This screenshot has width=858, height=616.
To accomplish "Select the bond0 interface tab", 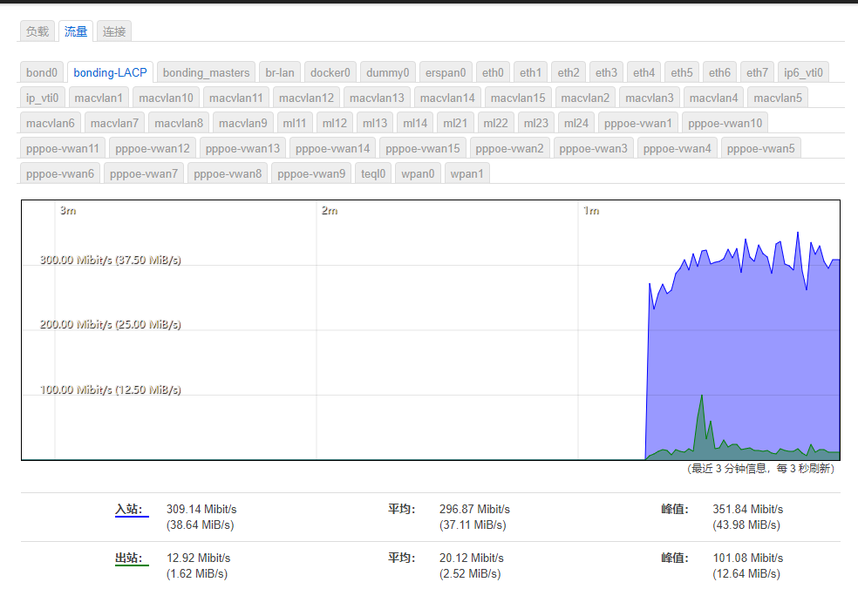I will click(x=42, y=72).
